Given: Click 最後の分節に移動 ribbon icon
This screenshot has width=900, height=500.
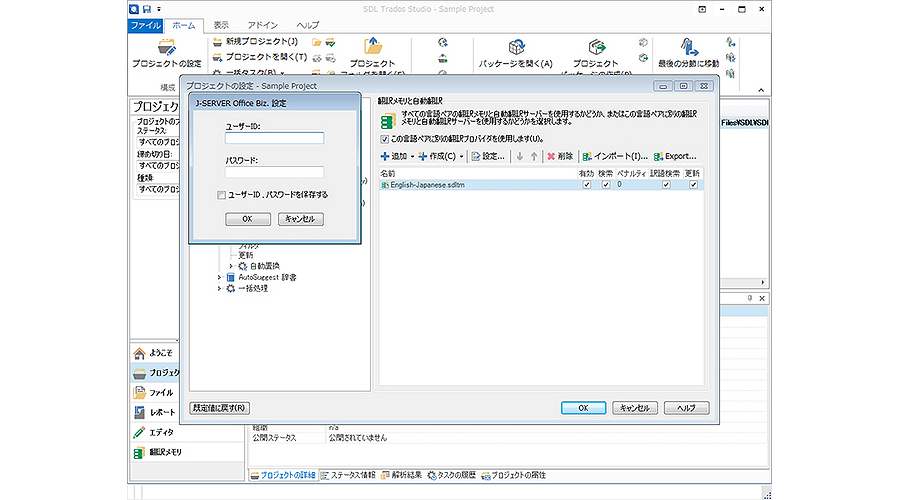Looking at the screenshot, I should coord(689,47).
